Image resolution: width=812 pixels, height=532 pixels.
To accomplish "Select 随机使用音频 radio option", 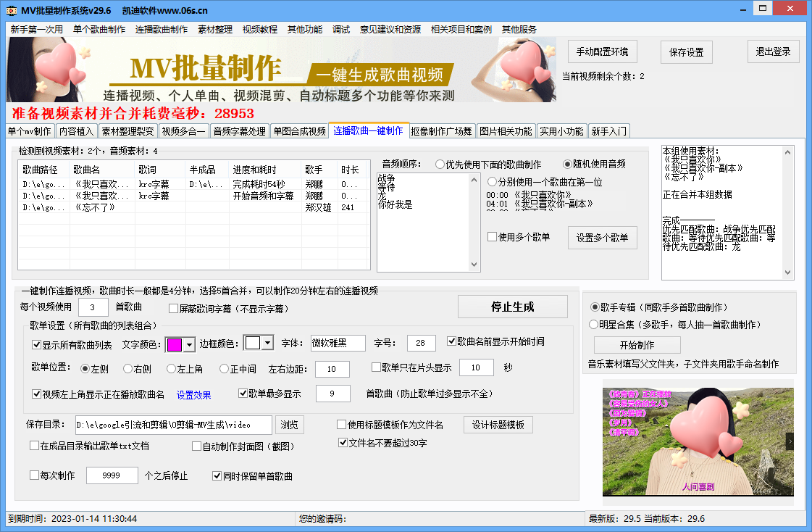I will (595, 165).
